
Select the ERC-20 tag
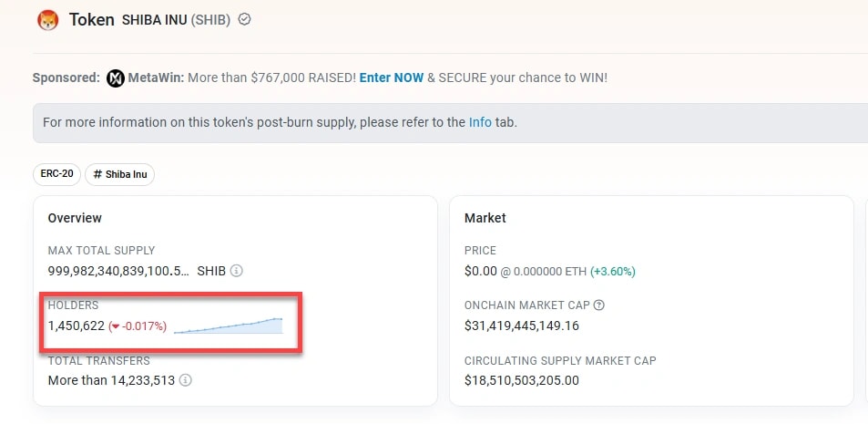point(56,174)
